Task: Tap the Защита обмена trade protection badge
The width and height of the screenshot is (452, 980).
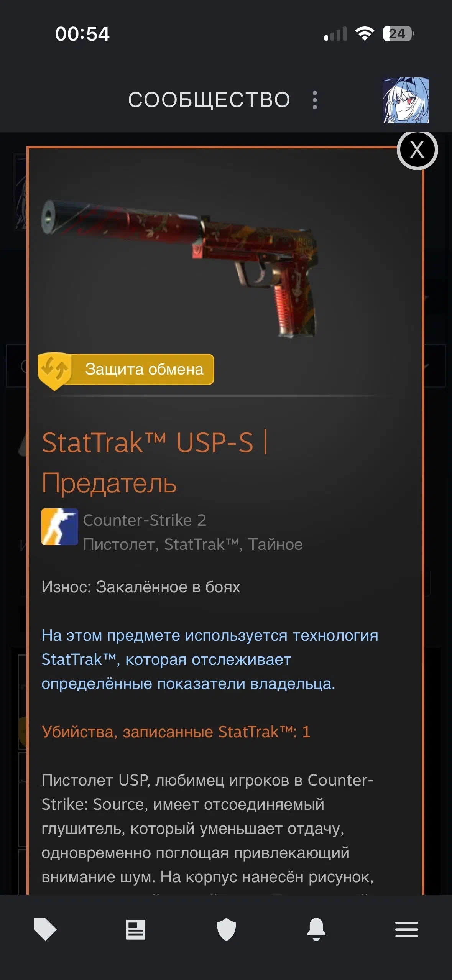Action: (x=126, y=369)
